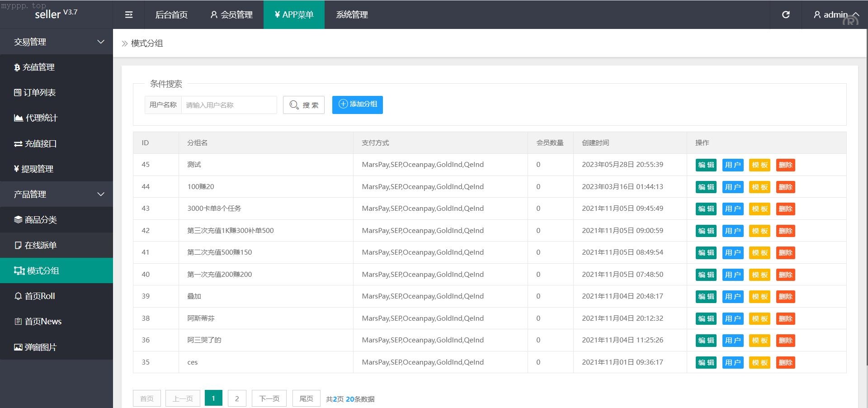Open 充值管理 with the bitcoin icon

click(x=34, y=67)
